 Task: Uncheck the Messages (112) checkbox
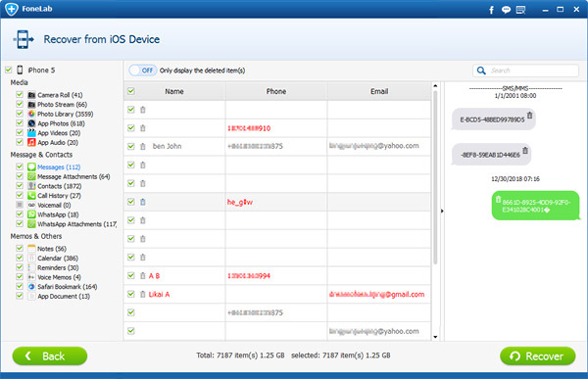point(20,166)
